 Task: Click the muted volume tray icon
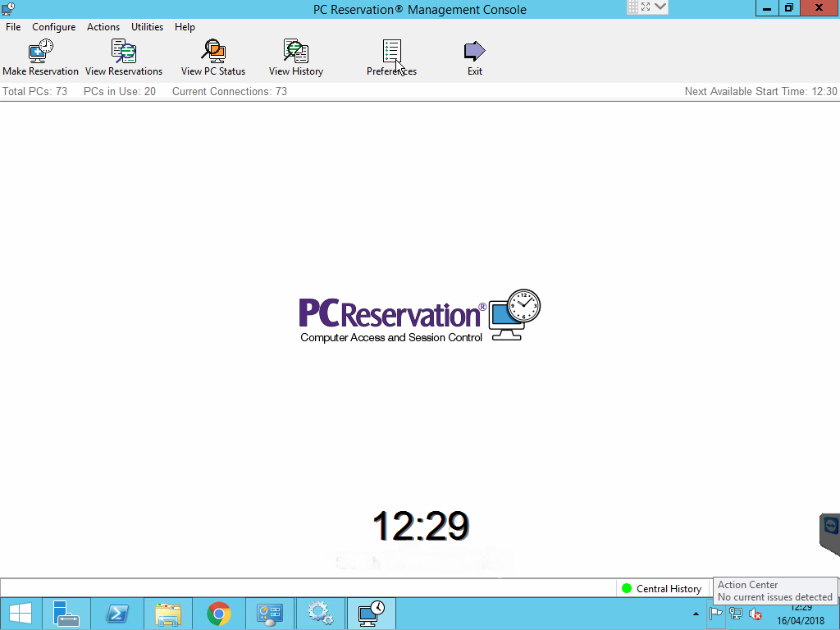pyautogui.click(x=756, y=614)
